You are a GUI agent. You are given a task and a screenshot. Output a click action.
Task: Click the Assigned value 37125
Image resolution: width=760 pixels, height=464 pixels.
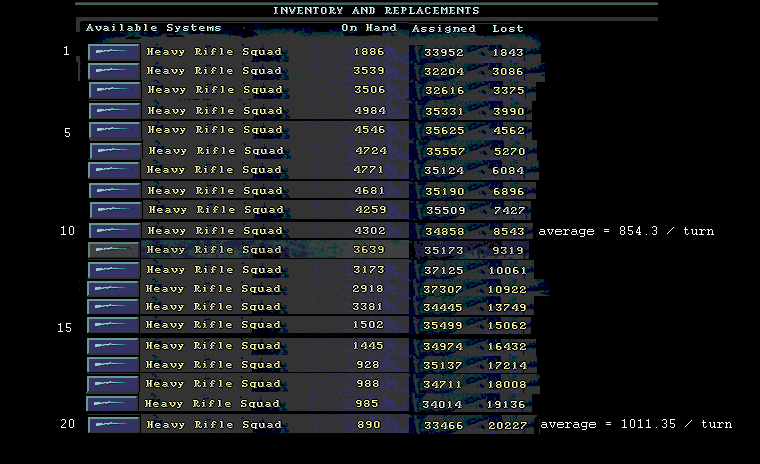443,271
